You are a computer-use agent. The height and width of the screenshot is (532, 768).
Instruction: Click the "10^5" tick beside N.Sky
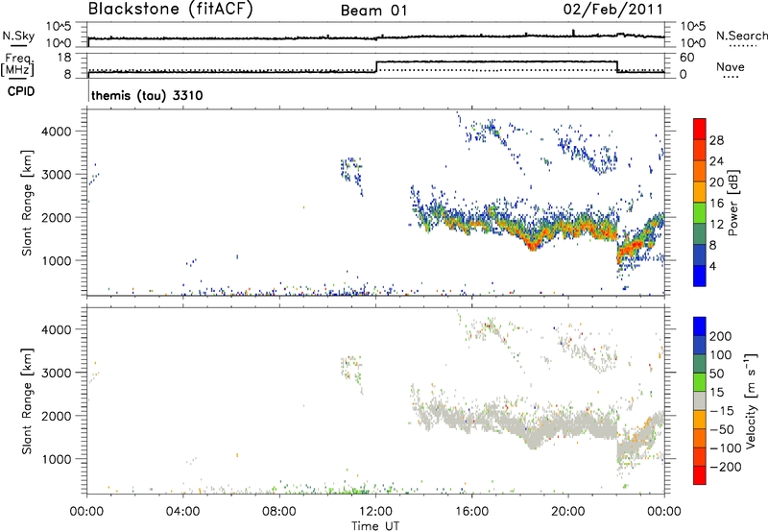click(x=59, y=27)
